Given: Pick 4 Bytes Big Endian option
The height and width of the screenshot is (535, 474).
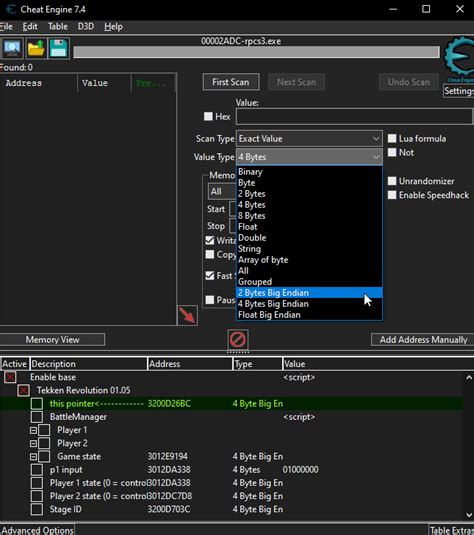Looking at the screenshot, I should pyautogui.click(x=309, y=304).
